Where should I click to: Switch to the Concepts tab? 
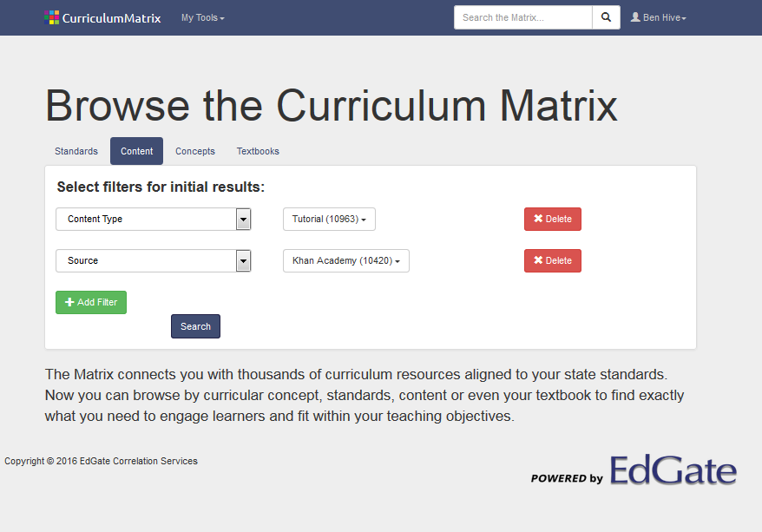click(195, 151)
